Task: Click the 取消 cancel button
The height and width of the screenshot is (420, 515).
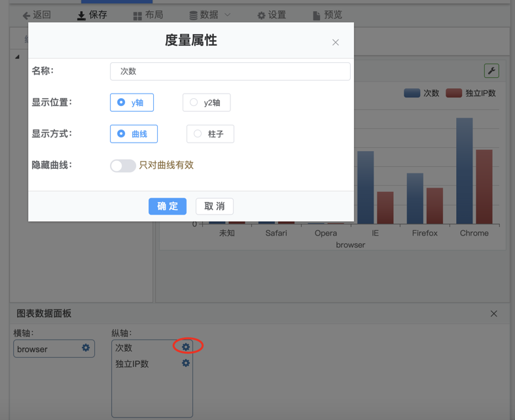Action: [215, 206]
